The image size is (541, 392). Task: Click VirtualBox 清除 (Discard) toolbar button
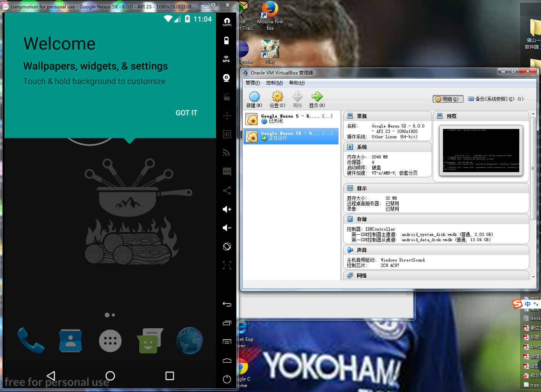click(297, 99)
